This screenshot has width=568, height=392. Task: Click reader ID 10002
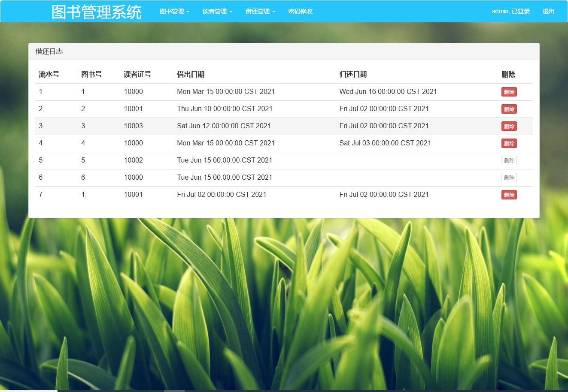[134, 160]
